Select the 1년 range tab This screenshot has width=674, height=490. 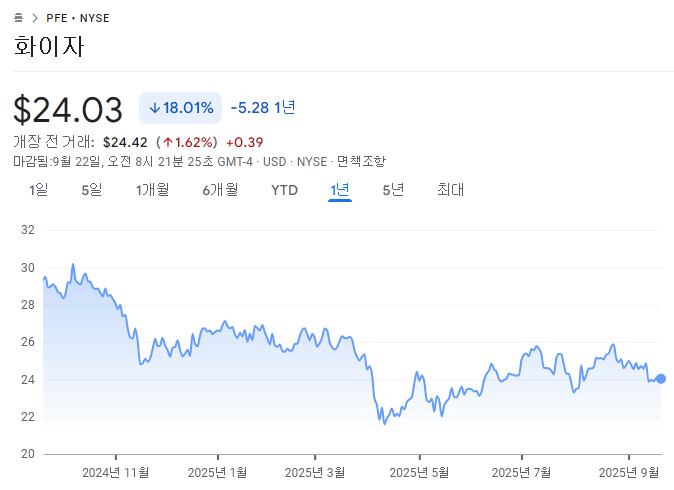click(x=340, y=190)
